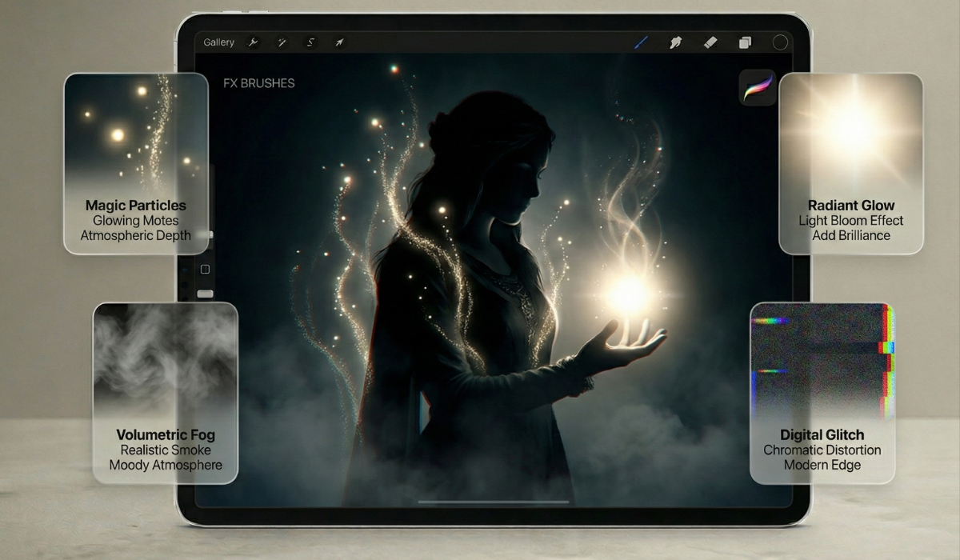Viewport: 960px width, 560px height.
Task: Open the Adjustments magic wand menu
Action: click(x=282, y=42)
